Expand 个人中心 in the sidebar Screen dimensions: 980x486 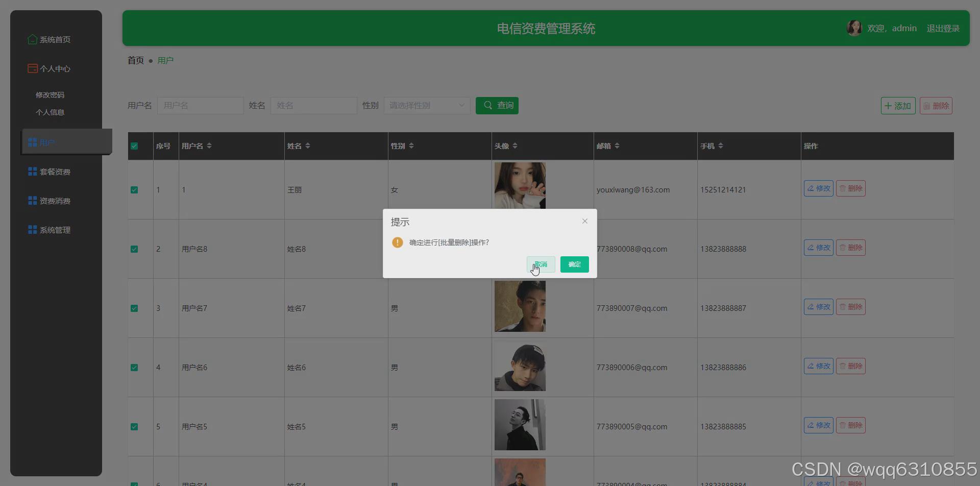tap(55, 68)
